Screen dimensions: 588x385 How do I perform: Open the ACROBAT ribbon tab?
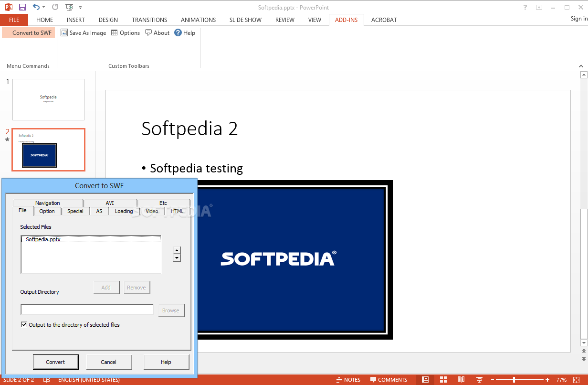384,20
